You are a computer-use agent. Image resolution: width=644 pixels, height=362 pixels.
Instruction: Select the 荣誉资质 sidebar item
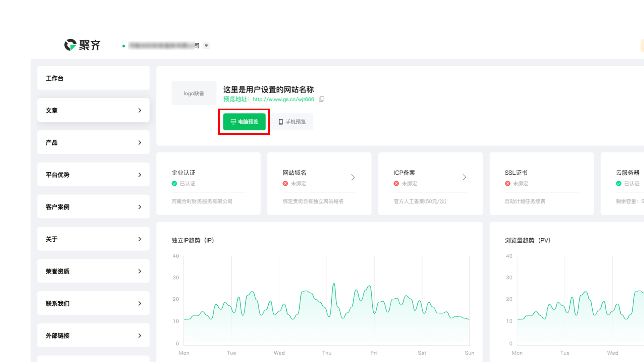click(93, 271)
